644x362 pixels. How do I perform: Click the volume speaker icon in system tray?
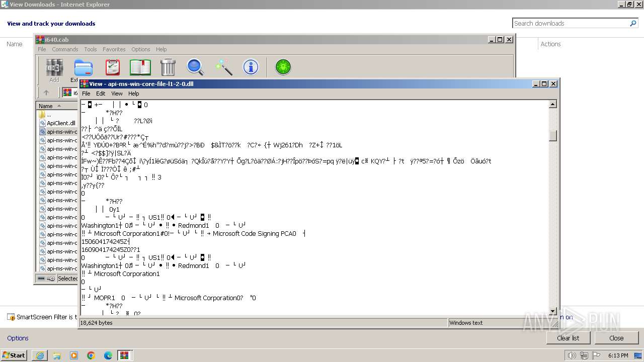(572, 355)
